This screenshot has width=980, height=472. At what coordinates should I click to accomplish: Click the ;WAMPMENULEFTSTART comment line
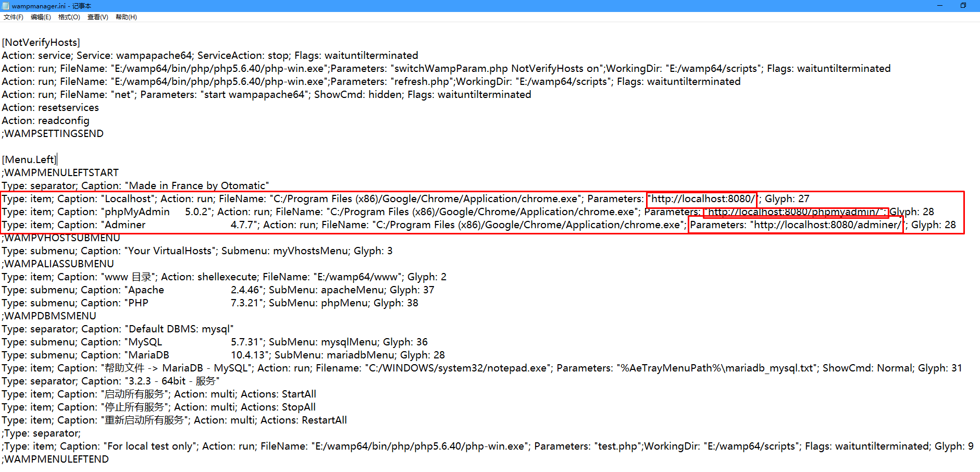point(60,173)
